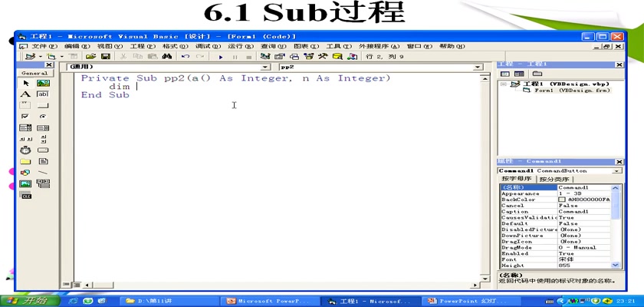This screenshot has width=644, height=307.
Task: Select the Label control tool
Action: [26, 94]
